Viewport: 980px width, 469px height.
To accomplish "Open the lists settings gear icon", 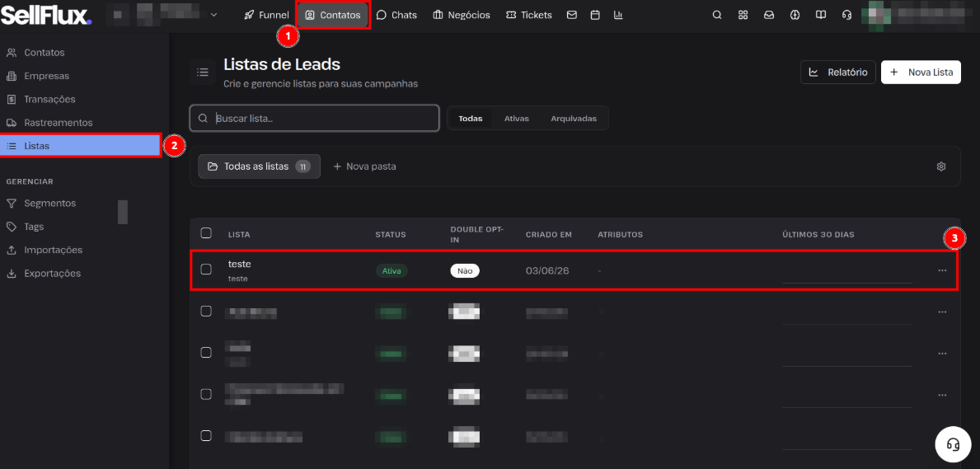I will pyautogui.click(x=941, y=166).
